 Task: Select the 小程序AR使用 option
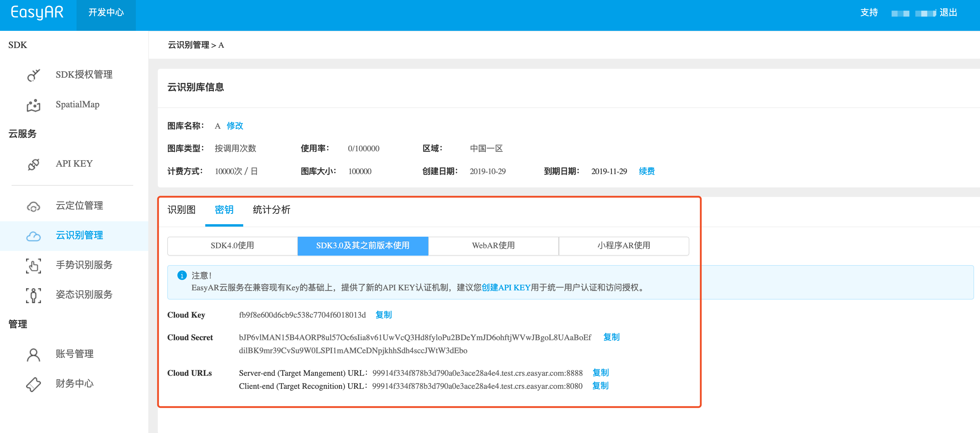[623, 246]
